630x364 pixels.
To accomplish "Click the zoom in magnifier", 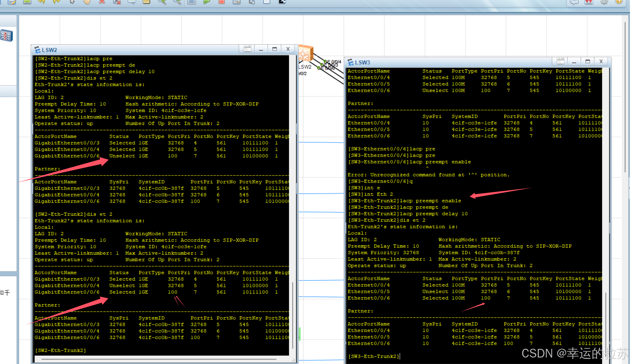I will 162,2.
